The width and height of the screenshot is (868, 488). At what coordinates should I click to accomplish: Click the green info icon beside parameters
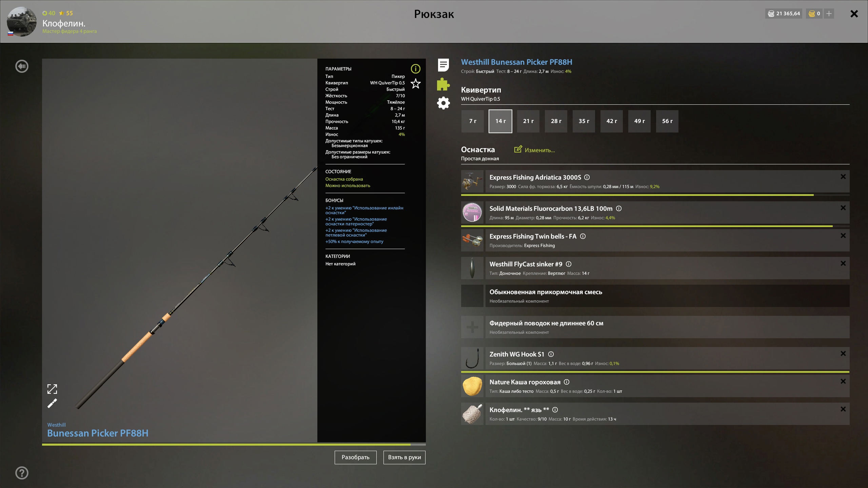415,69
